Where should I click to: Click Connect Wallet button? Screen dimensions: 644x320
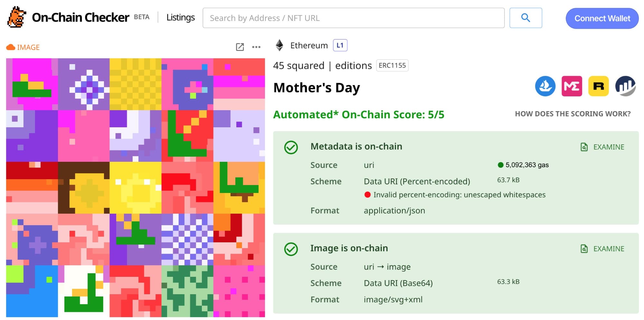(x=602, y=18)
